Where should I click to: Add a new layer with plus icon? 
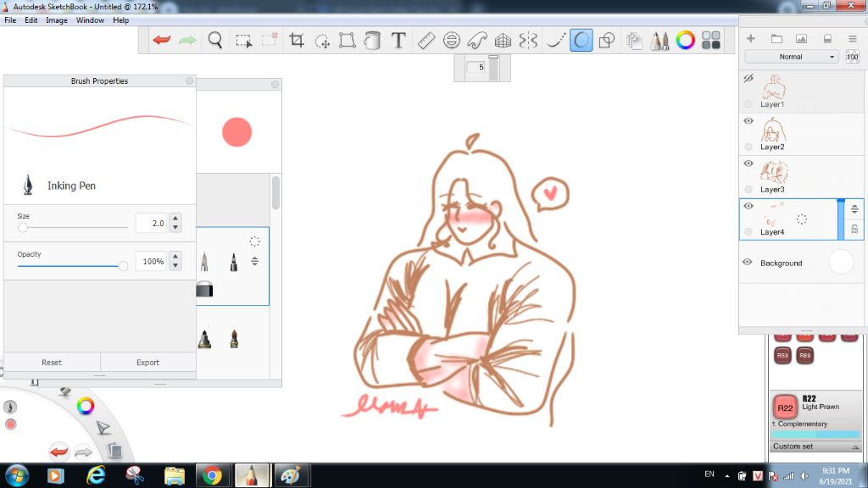coord(751,38)
